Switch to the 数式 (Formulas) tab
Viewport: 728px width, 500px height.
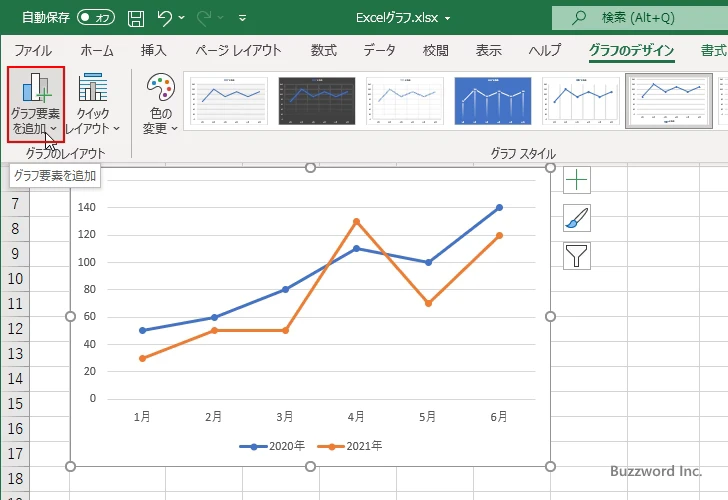324,50
